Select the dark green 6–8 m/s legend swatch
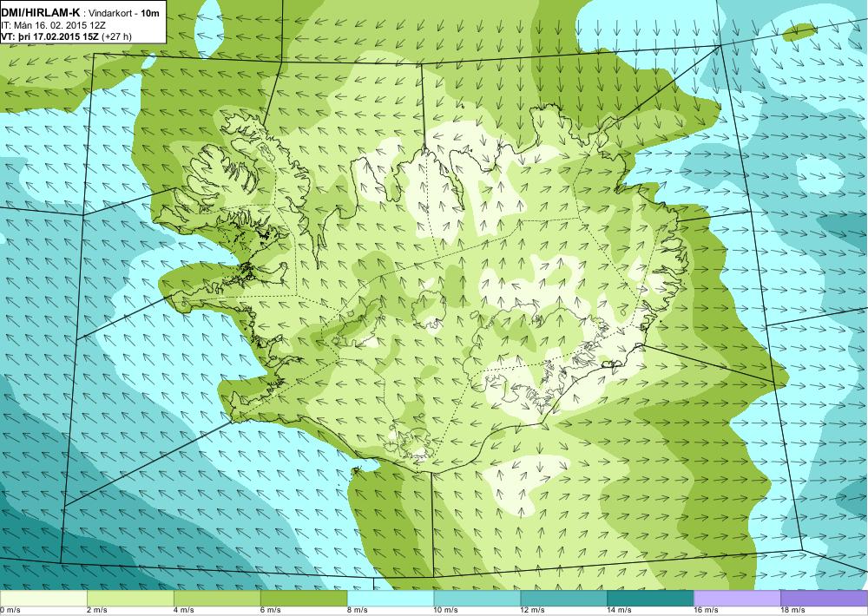868x616 pixels. point(304,599)
